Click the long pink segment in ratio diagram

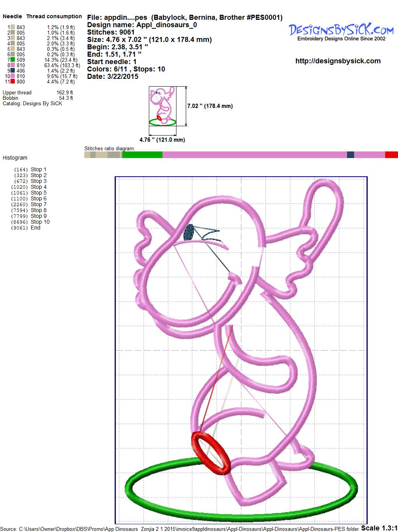(254, 155)
